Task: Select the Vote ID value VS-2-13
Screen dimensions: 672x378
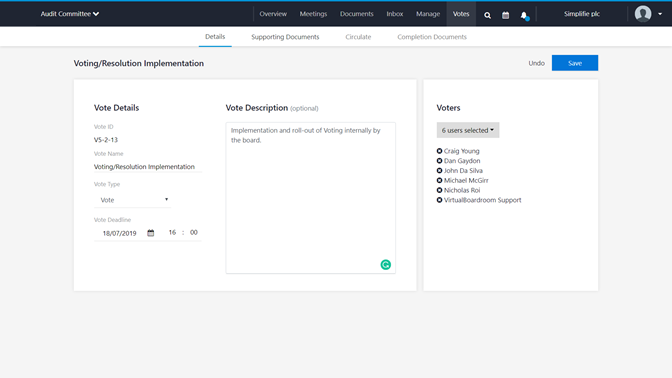Action: click(x=106, y=140)
